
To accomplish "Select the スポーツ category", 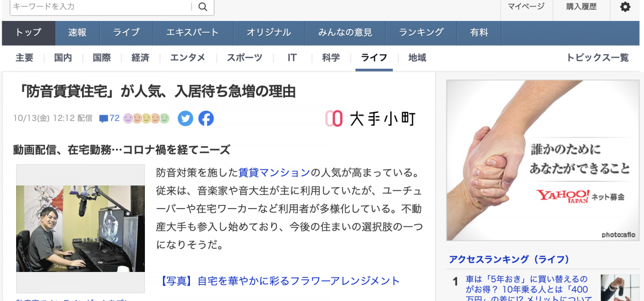I will (x=245, y=58).
